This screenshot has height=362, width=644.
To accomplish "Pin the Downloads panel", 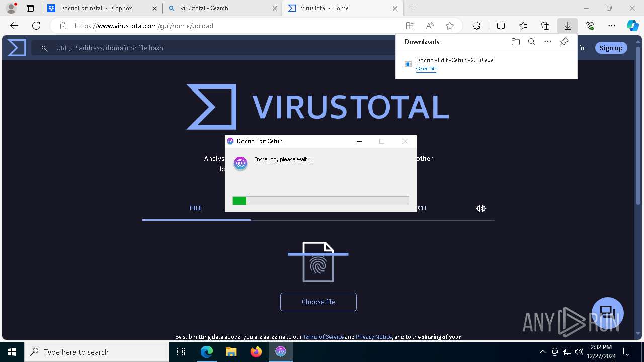I will (565, 42).
